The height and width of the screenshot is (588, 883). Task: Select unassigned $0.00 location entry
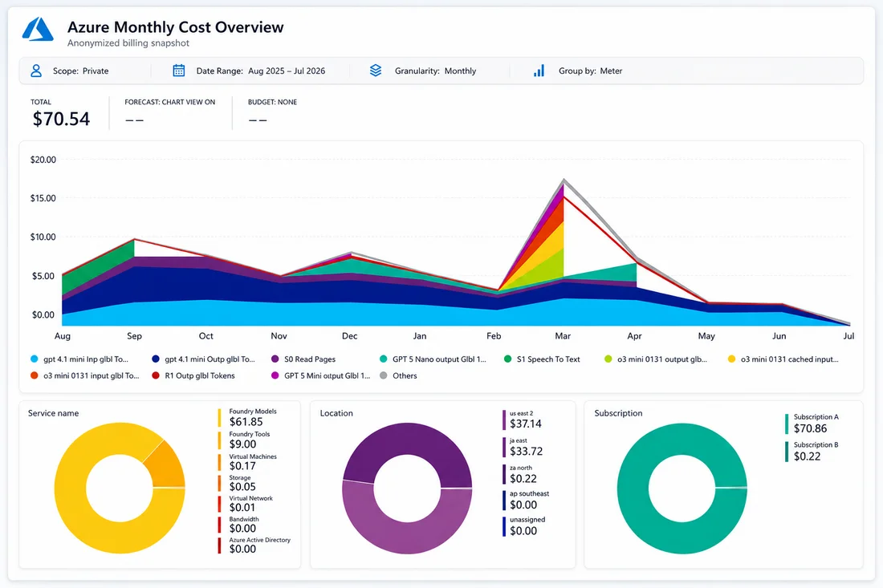click(524, 526)
